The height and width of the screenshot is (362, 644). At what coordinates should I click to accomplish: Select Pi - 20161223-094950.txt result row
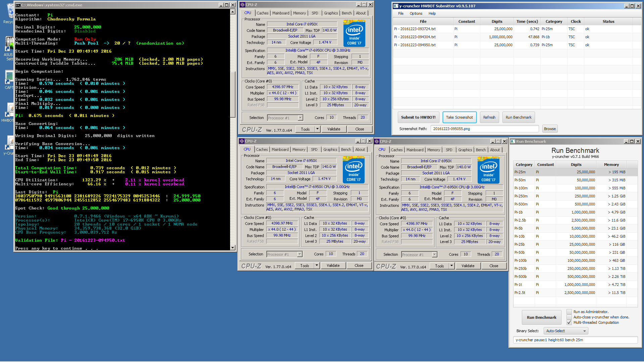pos(518,45)
